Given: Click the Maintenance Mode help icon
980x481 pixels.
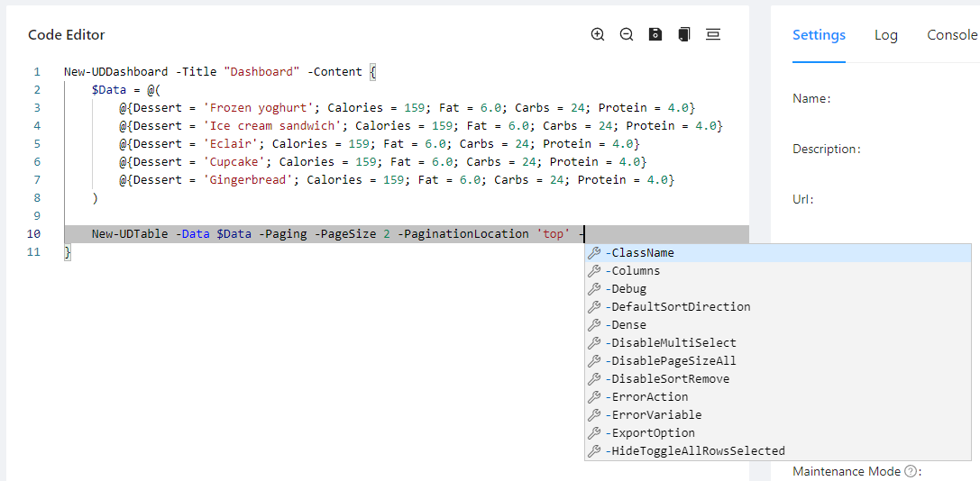Looking at the screenshot, I should 911,471.
